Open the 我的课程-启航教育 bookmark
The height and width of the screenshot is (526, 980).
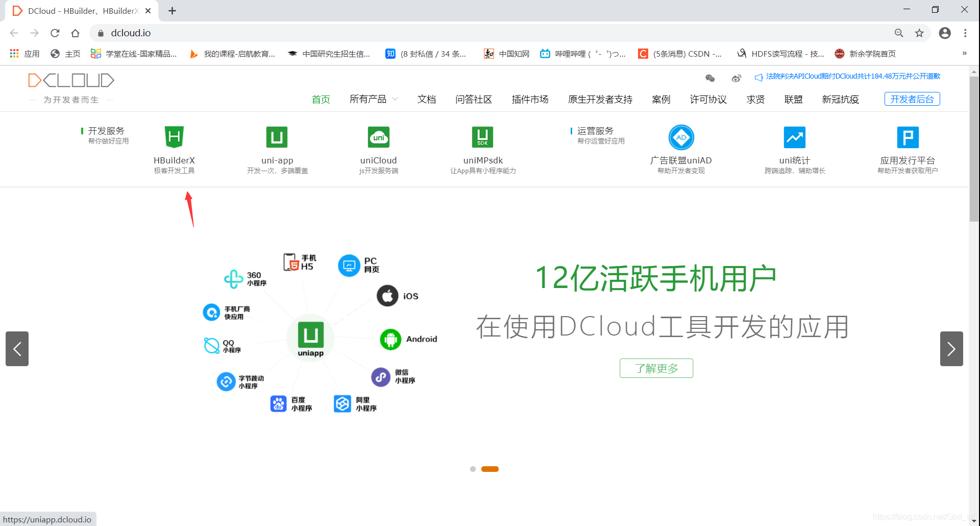(232, 54)
